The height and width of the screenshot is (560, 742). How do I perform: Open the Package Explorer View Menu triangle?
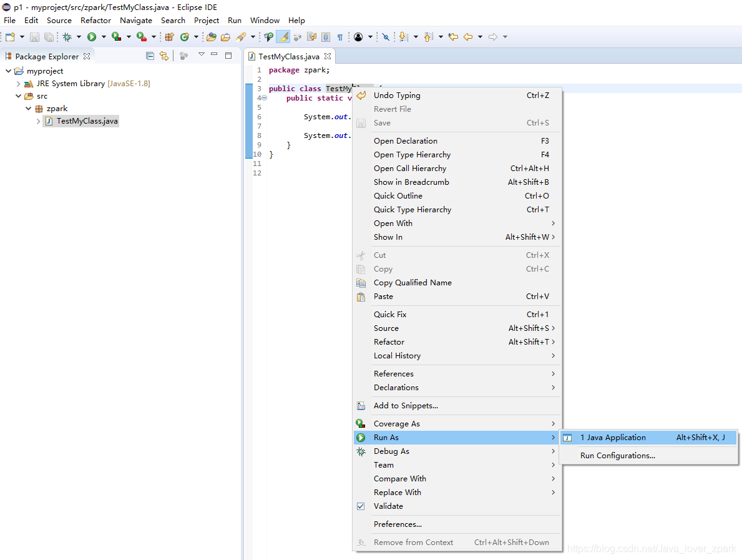click(x=201, y=54)
